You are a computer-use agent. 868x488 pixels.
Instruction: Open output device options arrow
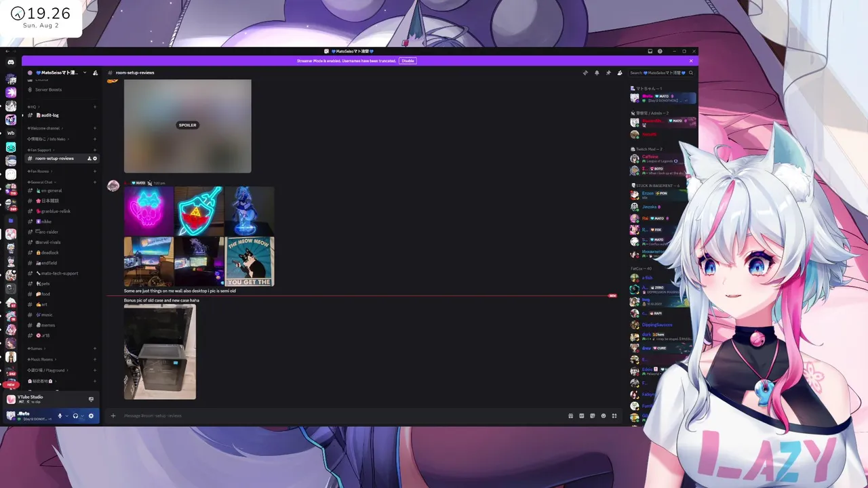[x=82, y=415]
